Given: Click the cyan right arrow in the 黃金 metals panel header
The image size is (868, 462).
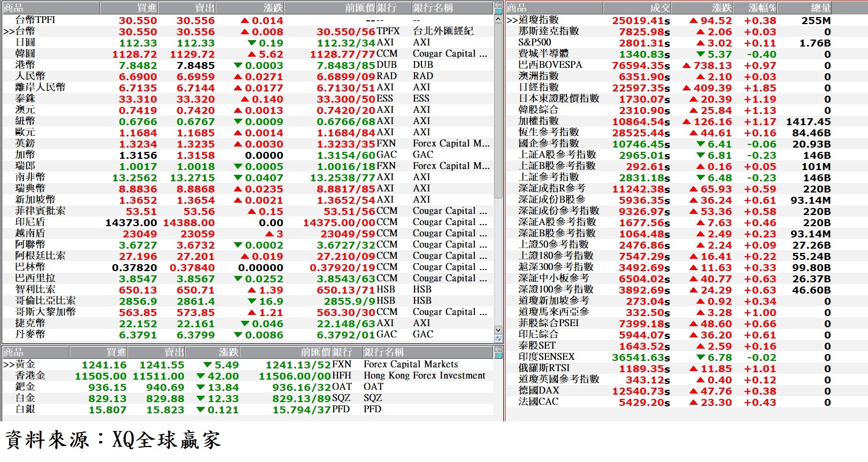Looking at the screenshot, I should 498,355.
